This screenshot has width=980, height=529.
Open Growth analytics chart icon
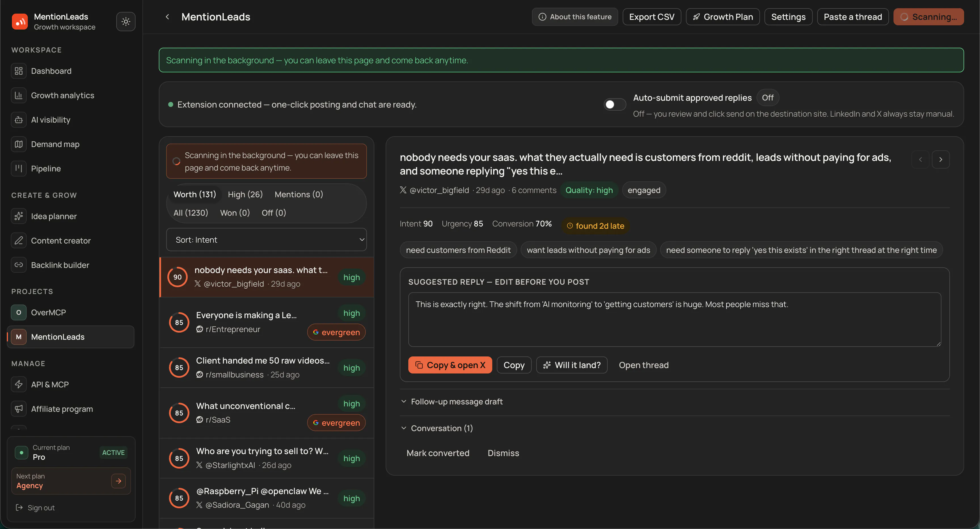point(19,95)
